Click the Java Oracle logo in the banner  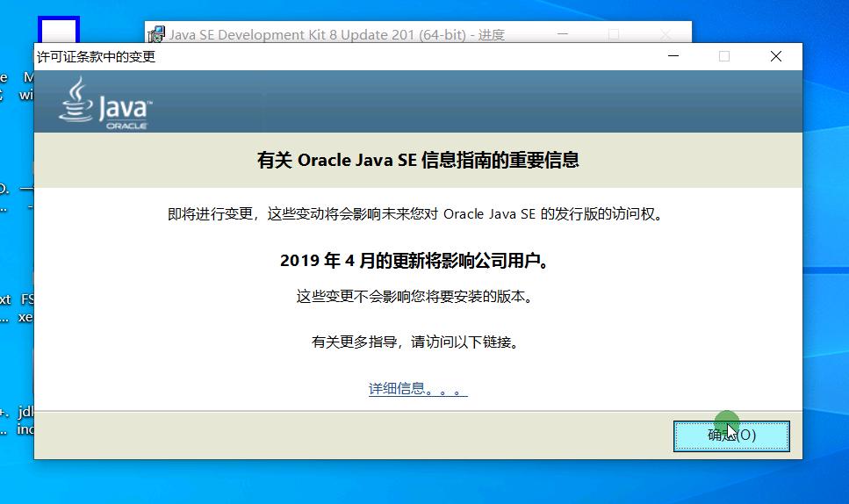tap(105, 103)
